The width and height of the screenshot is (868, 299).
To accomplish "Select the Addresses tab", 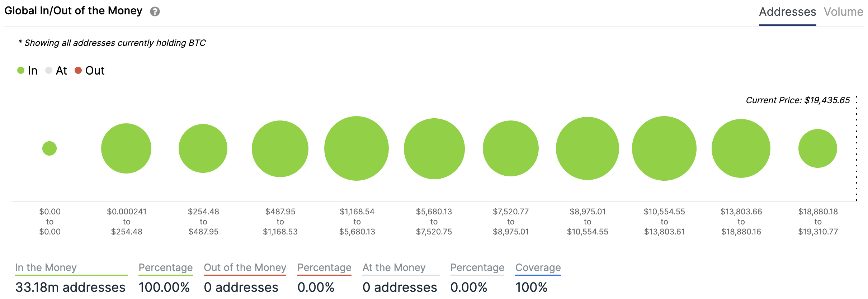I will 787,12.
